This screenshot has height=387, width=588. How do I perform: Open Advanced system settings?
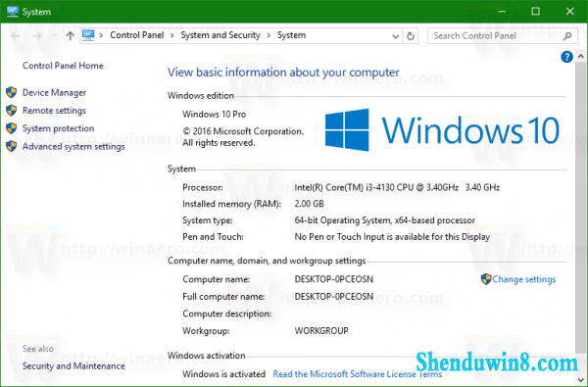[73, 146]
